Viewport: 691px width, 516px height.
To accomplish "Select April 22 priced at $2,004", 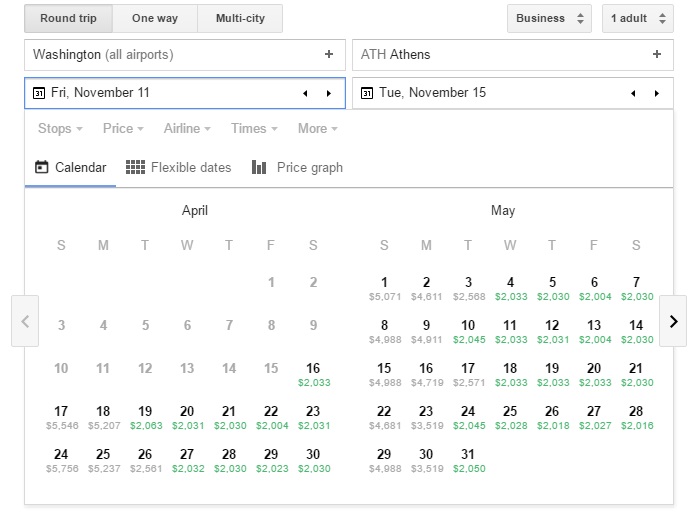I will (271, 416).
